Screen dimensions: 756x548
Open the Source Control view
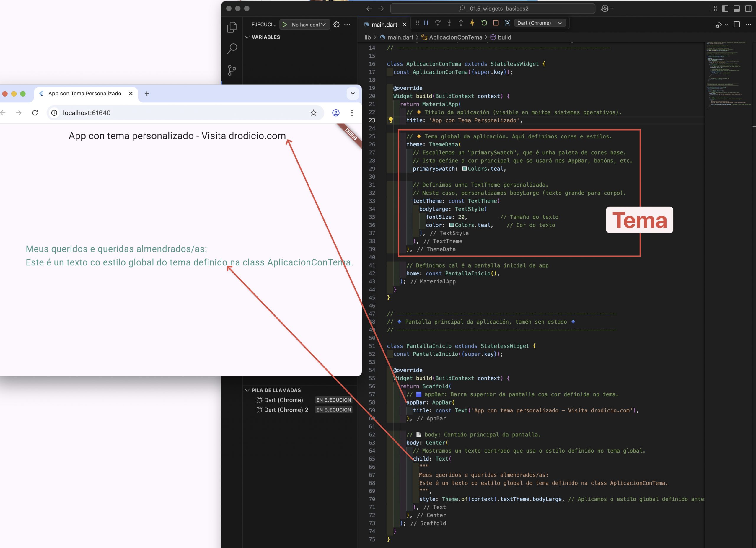(232, 70)
